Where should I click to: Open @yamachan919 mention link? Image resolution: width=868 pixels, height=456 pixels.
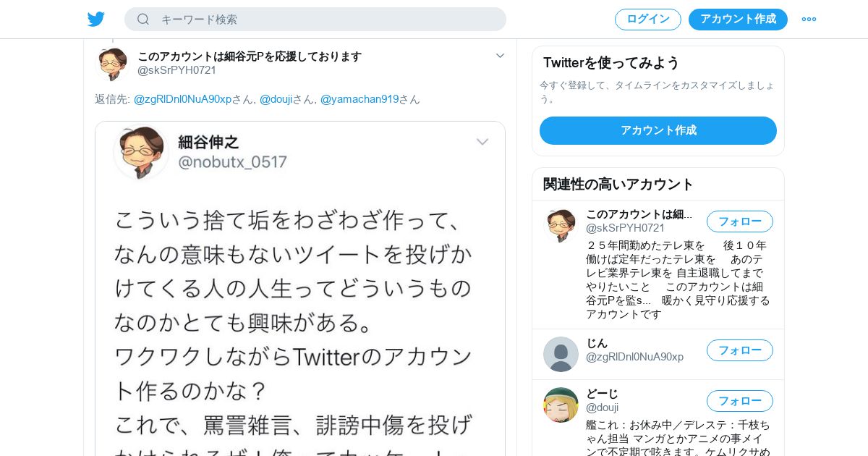(x=359, y=99)
